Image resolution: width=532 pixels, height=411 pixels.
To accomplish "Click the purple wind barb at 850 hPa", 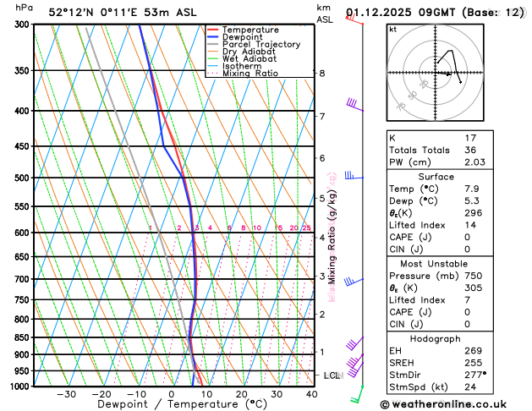I will pyautogui.click(x=354, y=343).
